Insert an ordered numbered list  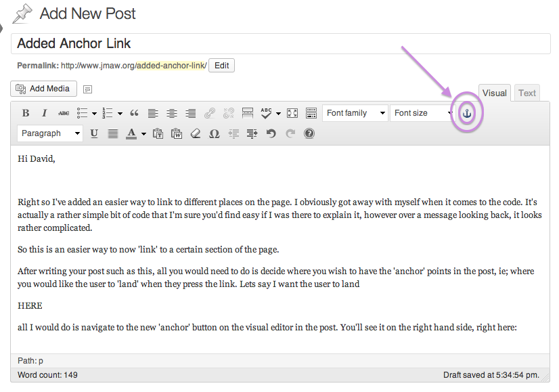(108, 114)
